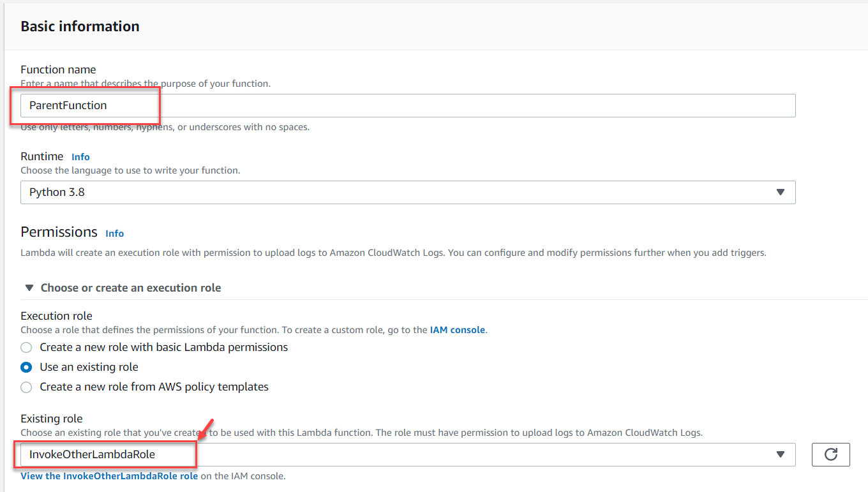Click the 'Use only letters, numbers' hint text
The image size is (868, 492).
(165, 127)
